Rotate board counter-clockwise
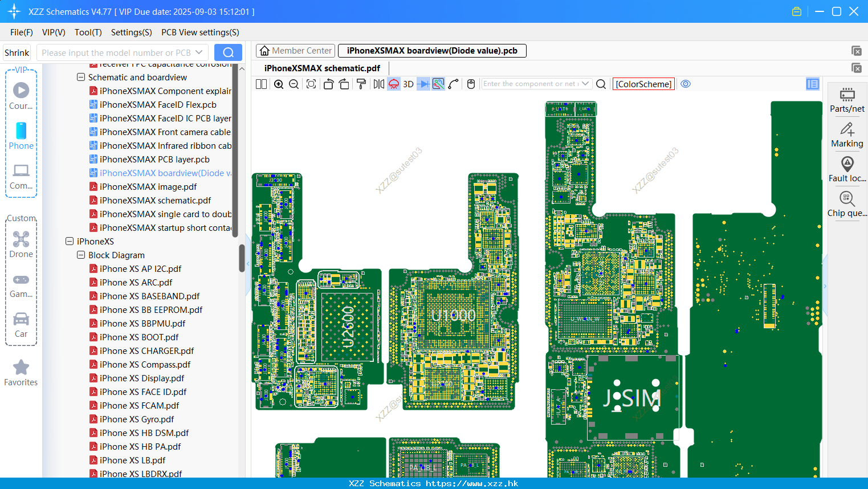This screenshot has height=489, width=868. (328, 84)
